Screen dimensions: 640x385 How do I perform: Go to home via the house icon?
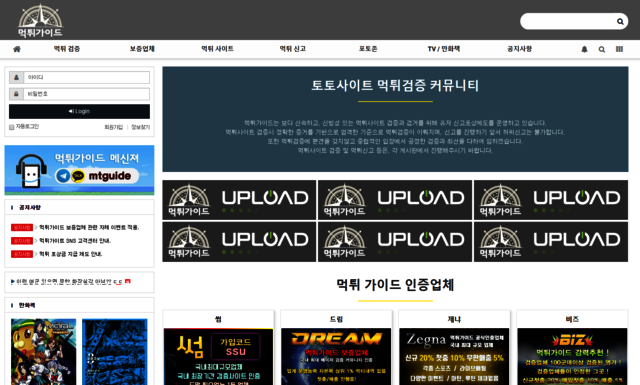[x=17, y=49]
